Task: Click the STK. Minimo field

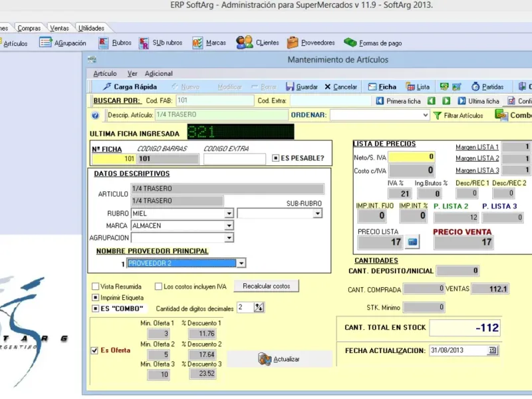Action: (424, 307)
